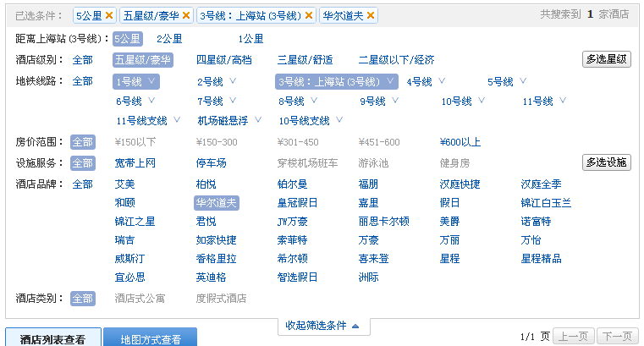Select 四星级/高档 hotel level
Image resolution: width=644 pixels, height=346 pixels.
(x=224, y=60)
